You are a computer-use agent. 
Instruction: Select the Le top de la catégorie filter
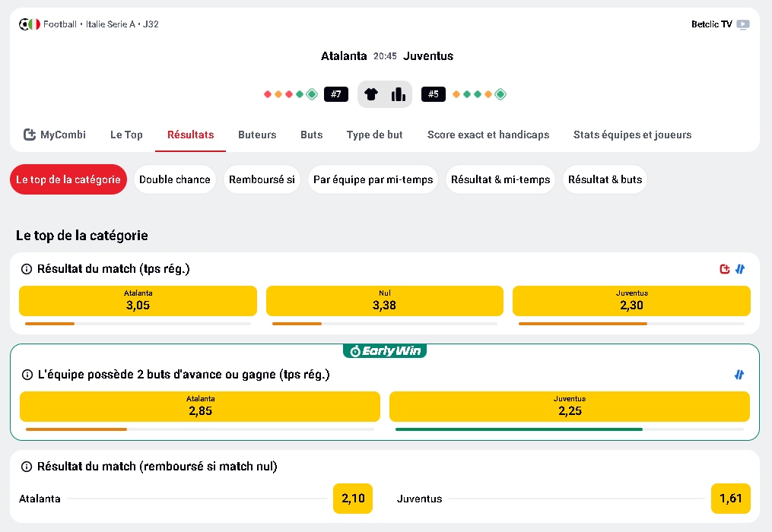pyautogui.click(x=68, y=179)
